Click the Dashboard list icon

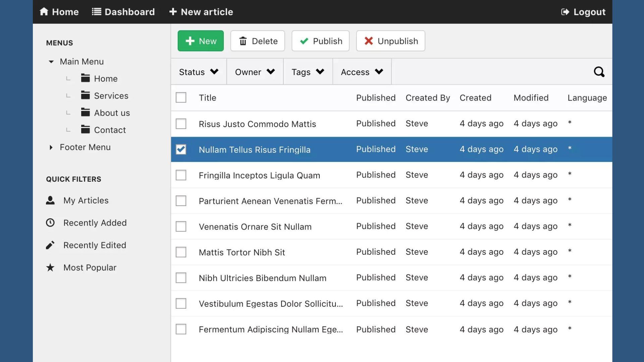(97, 12)
